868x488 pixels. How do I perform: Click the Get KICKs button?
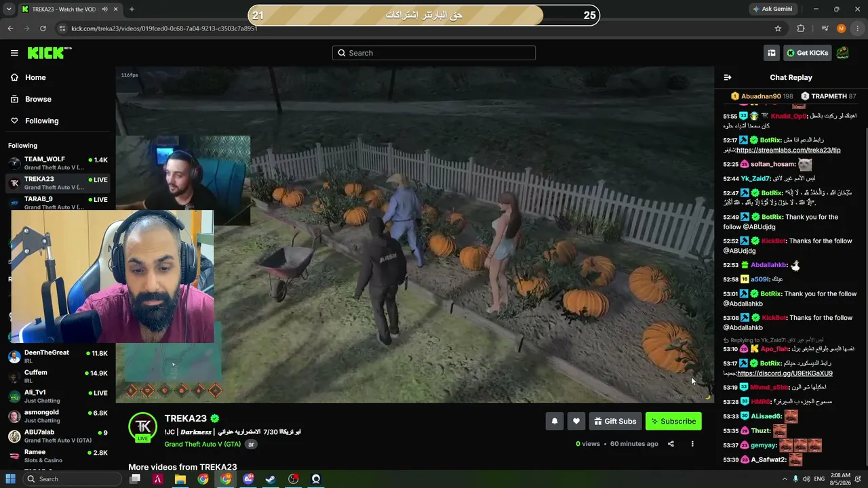(x=807, y=53)
